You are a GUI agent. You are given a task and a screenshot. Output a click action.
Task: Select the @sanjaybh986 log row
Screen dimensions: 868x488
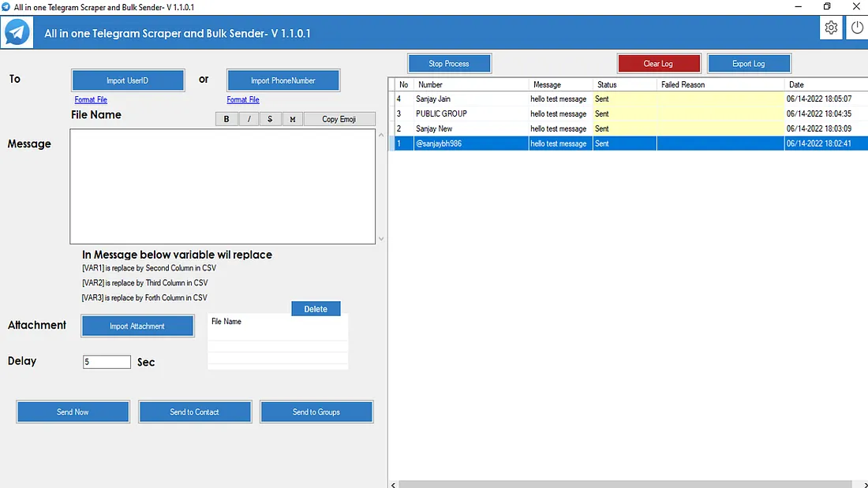pos(628,143)
